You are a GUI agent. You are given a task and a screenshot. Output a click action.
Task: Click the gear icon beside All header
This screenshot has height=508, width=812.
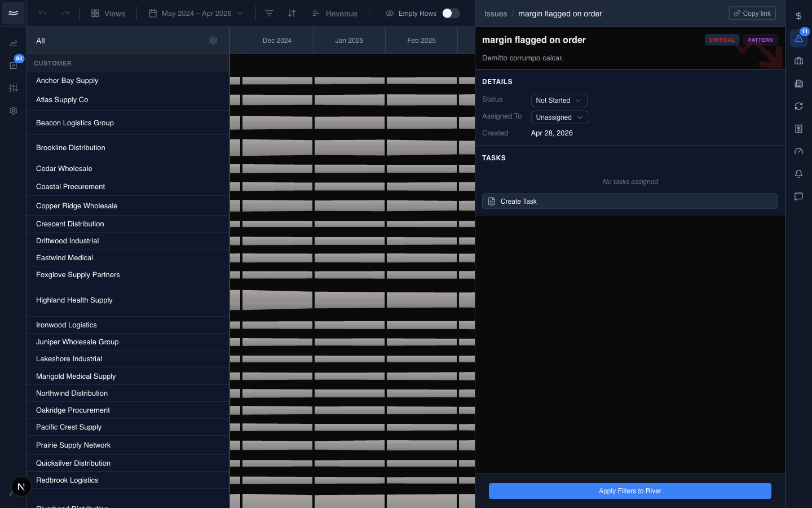coord(213,41)
